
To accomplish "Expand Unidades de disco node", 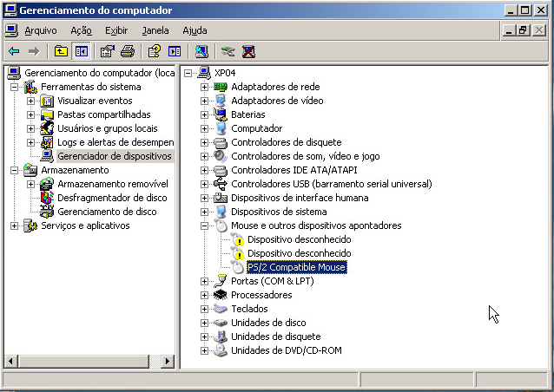I will [x=204, y=323].
